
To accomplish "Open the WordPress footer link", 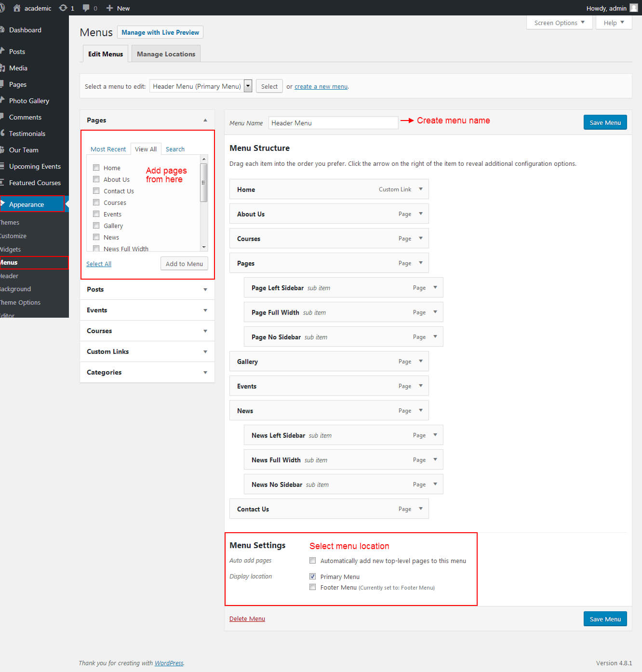I will point(169,663).
